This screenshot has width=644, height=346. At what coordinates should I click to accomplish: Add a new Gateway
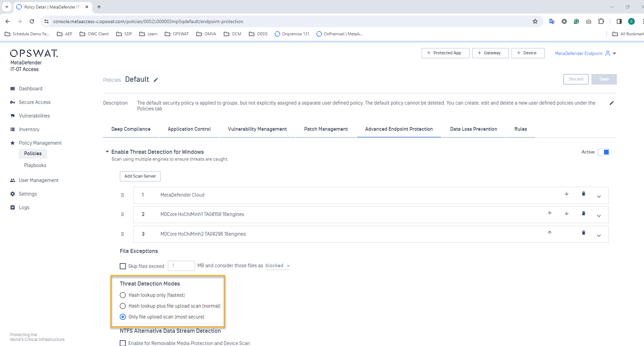click(x=490, y=53)
